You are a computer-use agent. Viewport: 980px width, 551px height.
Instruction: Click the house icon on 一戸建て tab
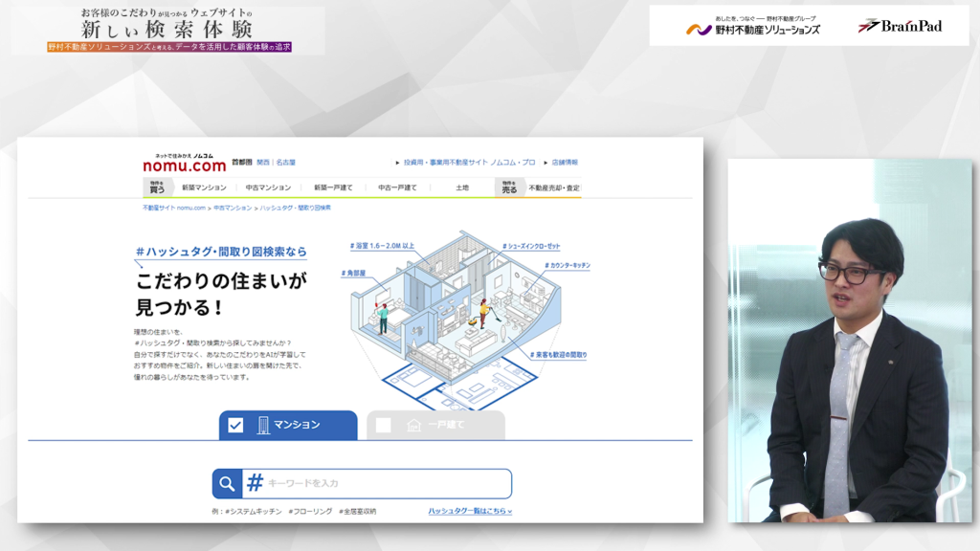pyautogui.click(x=413, y=426)
